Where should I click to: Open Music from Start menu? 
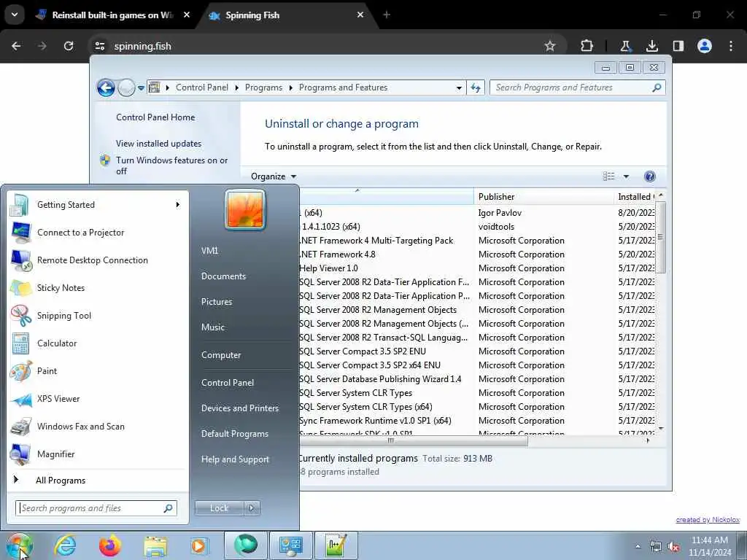click(212, 327)
